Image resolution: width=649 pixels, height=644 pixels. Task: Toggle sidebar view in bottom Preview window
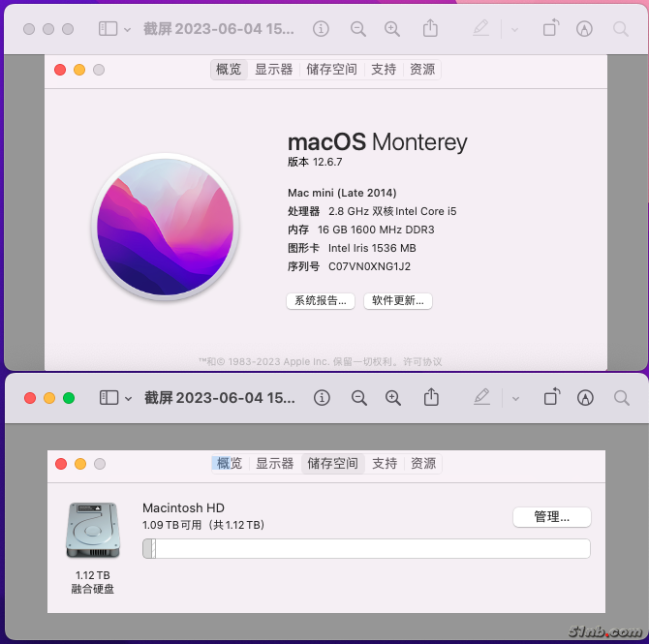[108, 398]
